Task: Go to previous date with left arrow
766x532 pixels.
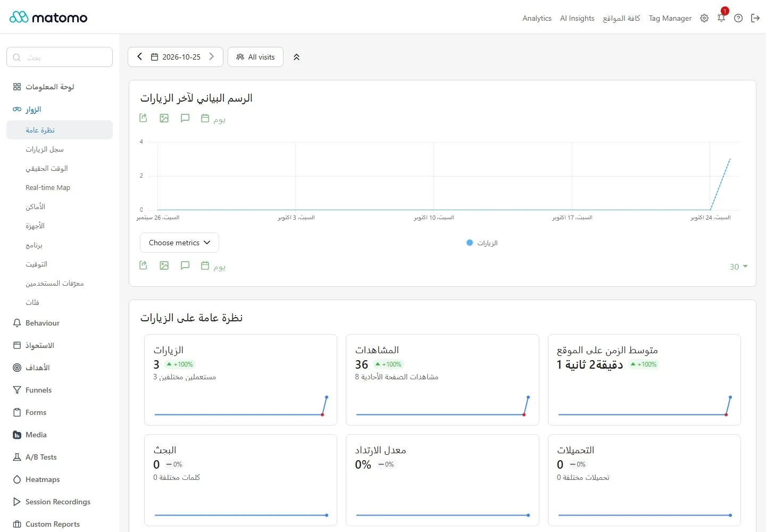Action: coord(139,56)
